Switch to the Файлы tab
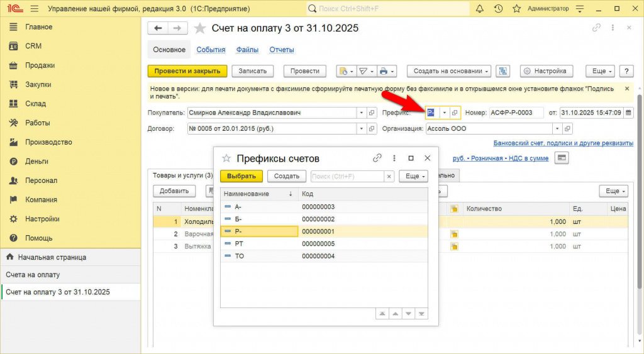 click(247, 50)
